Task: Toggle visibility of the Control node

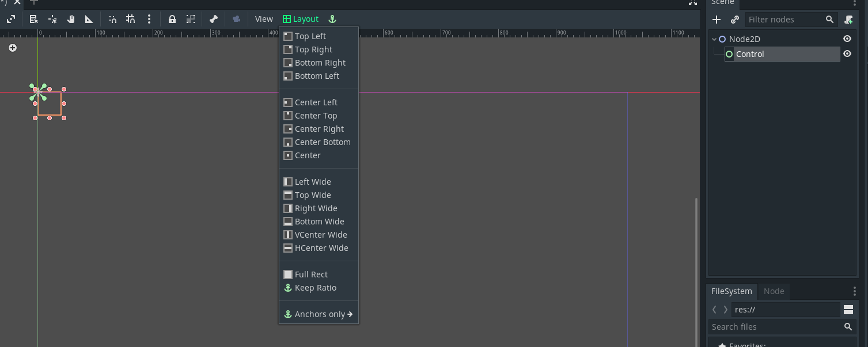Action: (x=847, y=54)
